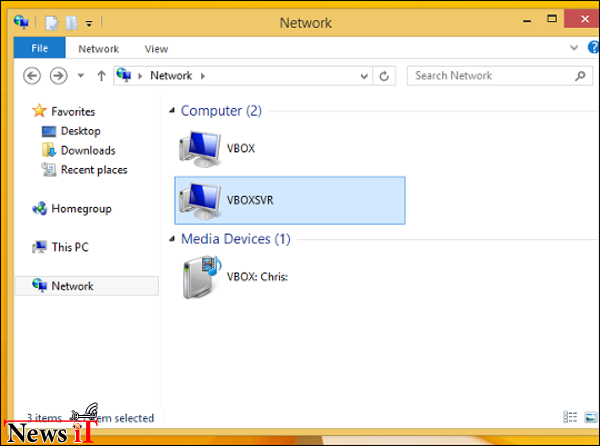Maximize the Network window

552,19
